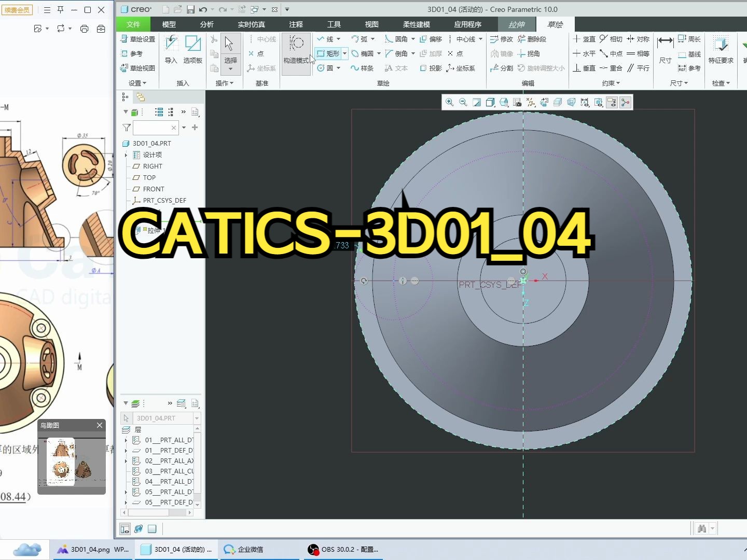Select the 周长 perimeter dimension tool
The height and width of the screenshot is (560, 747).
689,39
